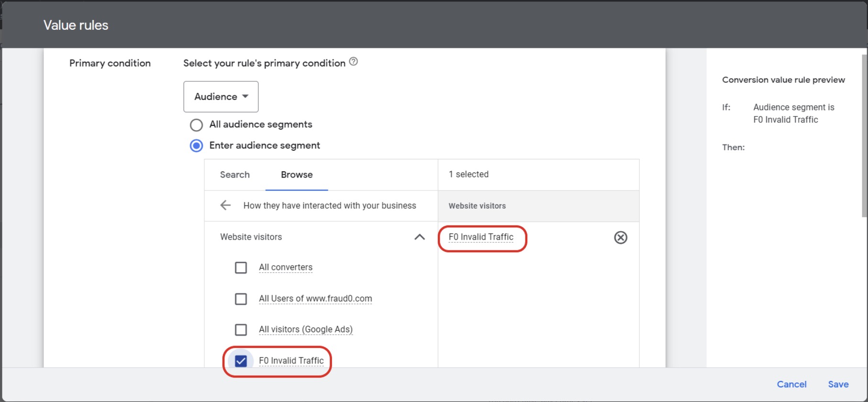This screenshot has width=868, height=402.
Task: Open the Audience dropdown
Action: click(221, 97)
